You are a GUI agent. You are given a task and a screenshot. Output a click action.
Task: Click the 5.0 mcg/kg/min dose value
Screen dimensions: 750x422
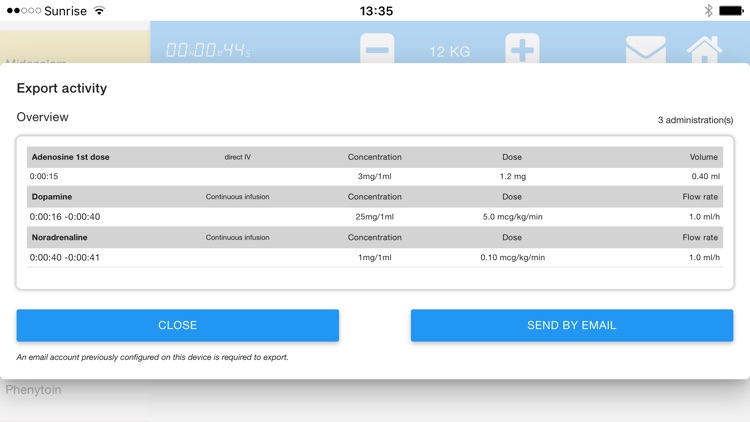point(512,217)
